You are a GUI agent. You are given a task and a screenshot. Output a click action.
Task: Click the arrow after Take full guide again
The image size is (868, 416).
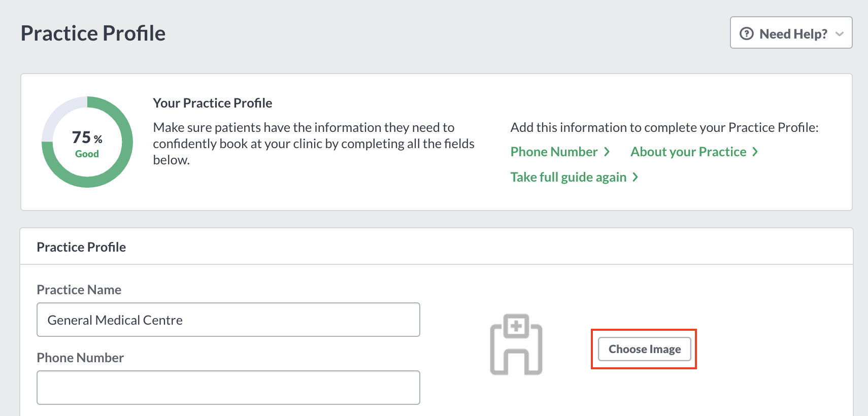coord(635,177)
